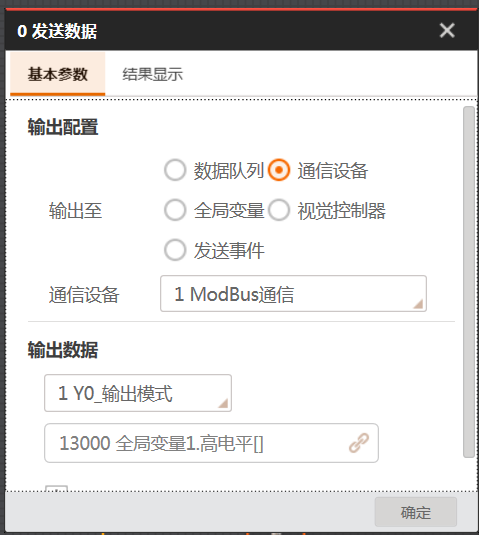Confirm with the 确定 button
Screen dimensions: 479x535
(416, 512)
